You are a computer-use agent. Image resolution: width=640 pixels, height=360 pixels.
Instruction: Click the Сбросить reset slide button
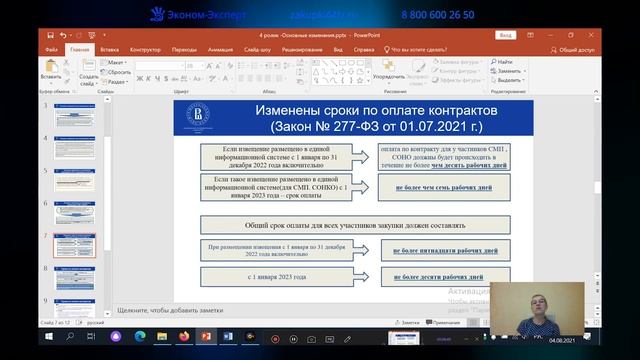coord(116,72)
